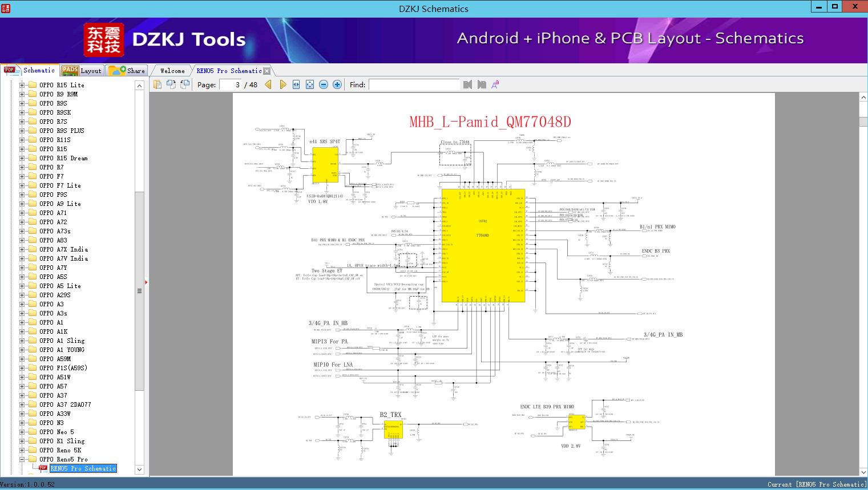
Task: Click the fit-to-width icon
Action: [x=296, y=84]
